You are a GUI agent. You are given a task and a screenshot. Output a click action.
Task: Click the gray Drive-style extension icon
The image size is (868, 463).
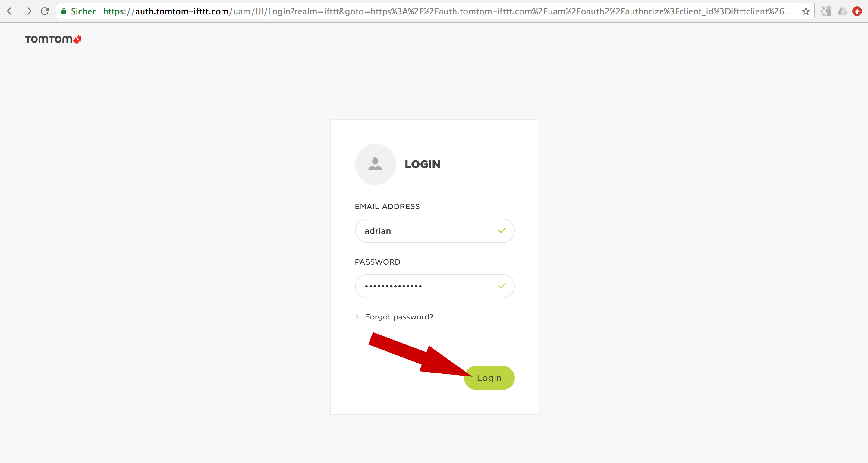click(842, 11)
